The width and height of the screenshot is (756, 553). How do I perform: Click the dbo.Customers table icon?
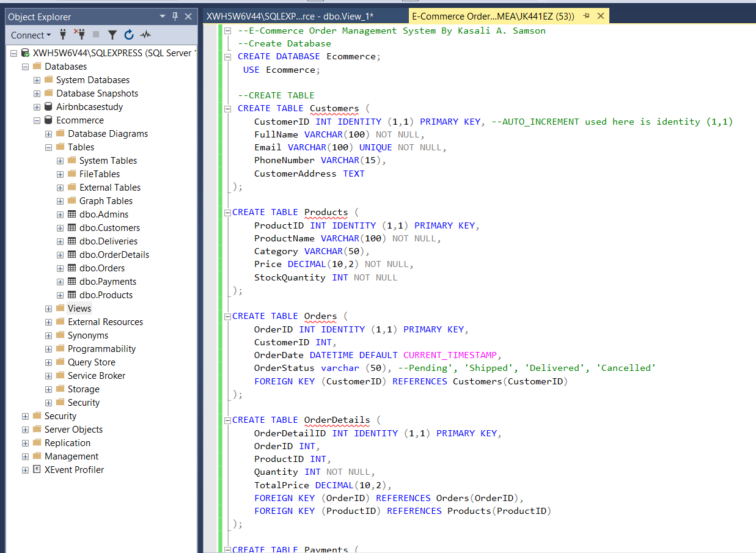72,228
